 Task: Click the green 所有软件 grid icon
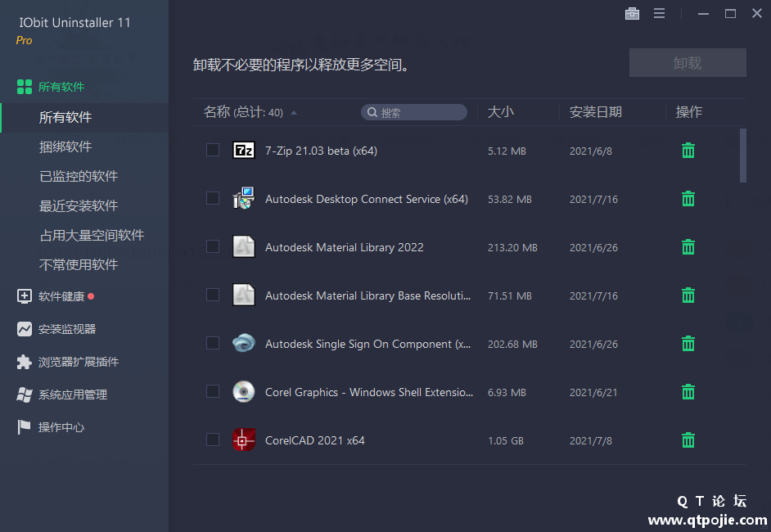24,87
